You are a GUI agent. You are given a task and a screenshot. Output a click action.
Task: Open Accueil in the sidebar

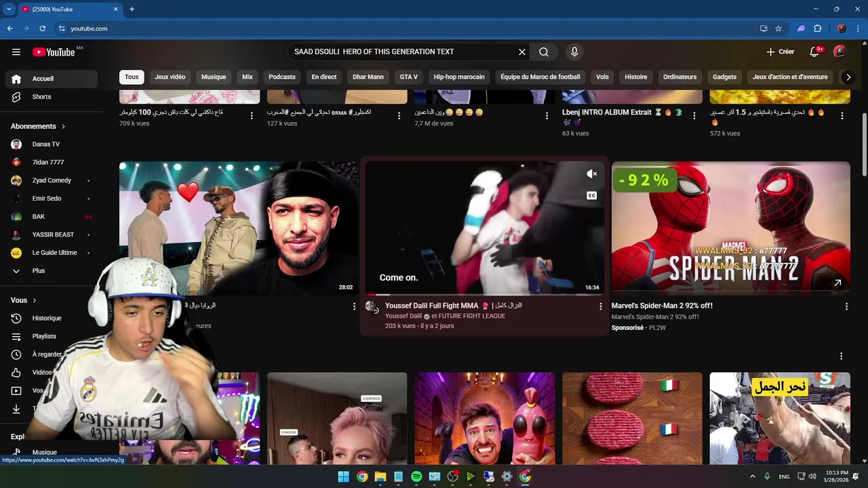(52, 79)
